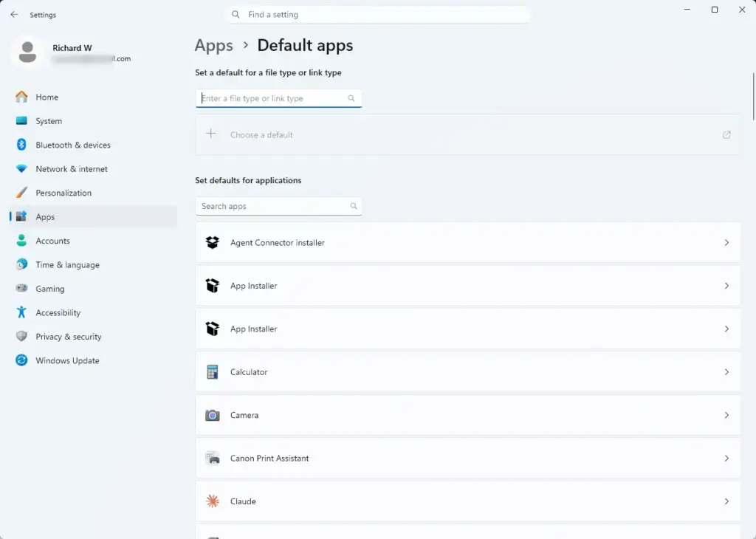
Task: Click the Personalization paintbrush icon
Action: coord(21,193)
